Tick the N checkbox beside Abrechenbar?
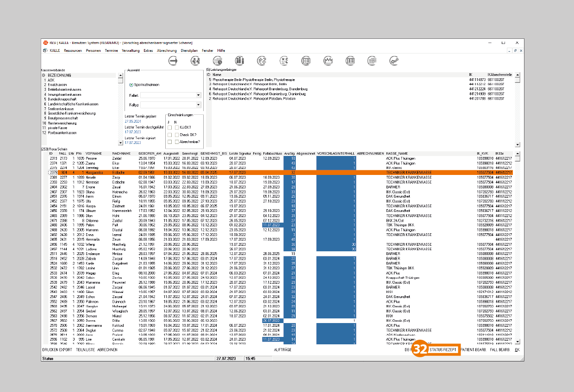 point(177,142)
